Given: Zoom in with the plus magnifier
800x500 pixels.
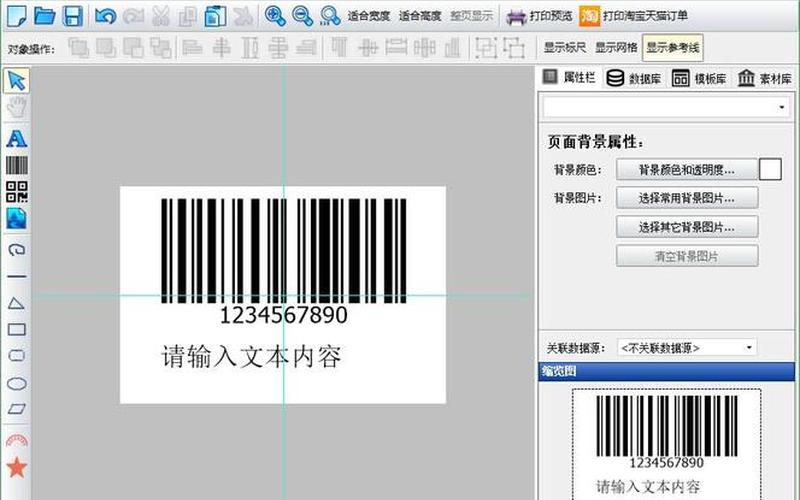Looking at the screenshot, I should pos(275,16).
